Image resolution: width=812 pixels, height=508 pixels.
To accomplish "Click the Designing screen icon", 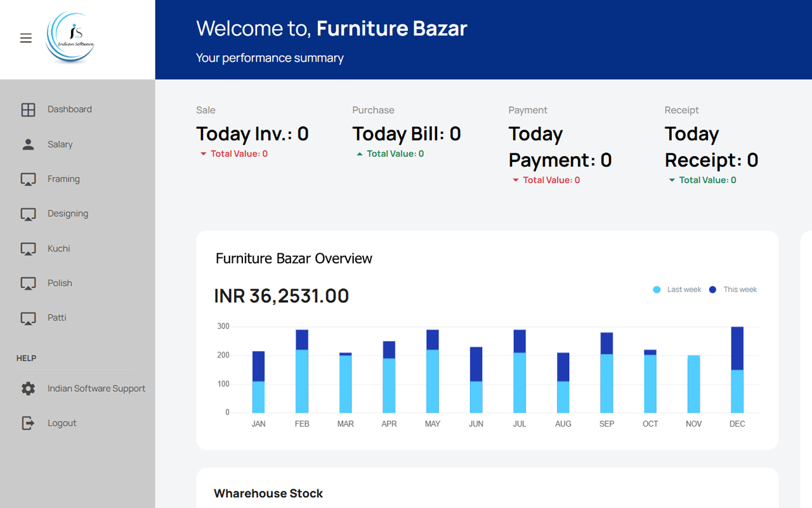I will [x=28, y=215].
